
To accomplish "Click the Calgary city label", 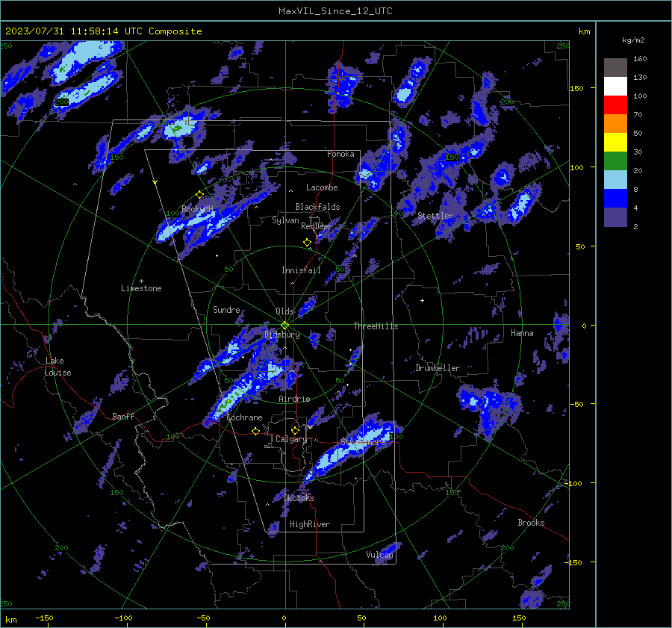I will point(291,439).
